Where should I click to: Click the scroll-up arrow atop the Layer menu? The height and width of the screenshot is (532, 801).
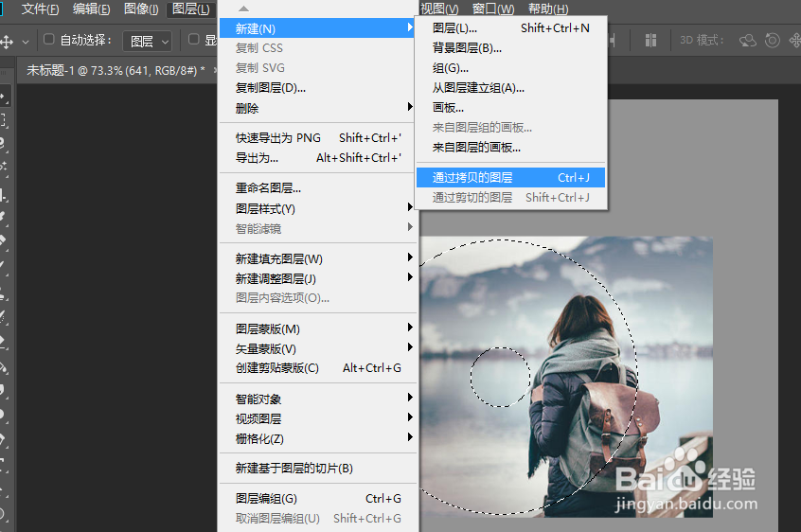pos(243,9)
